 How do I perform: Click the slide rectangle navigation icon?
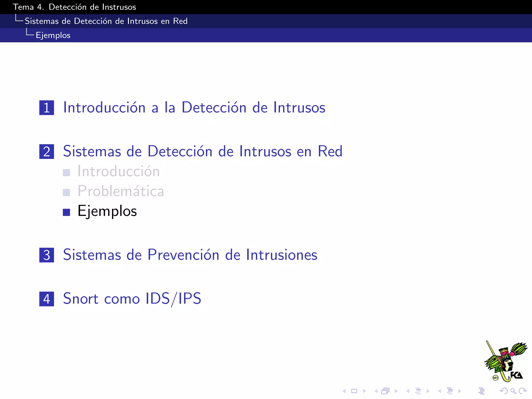pyautogui.click(x=354, y=391)
